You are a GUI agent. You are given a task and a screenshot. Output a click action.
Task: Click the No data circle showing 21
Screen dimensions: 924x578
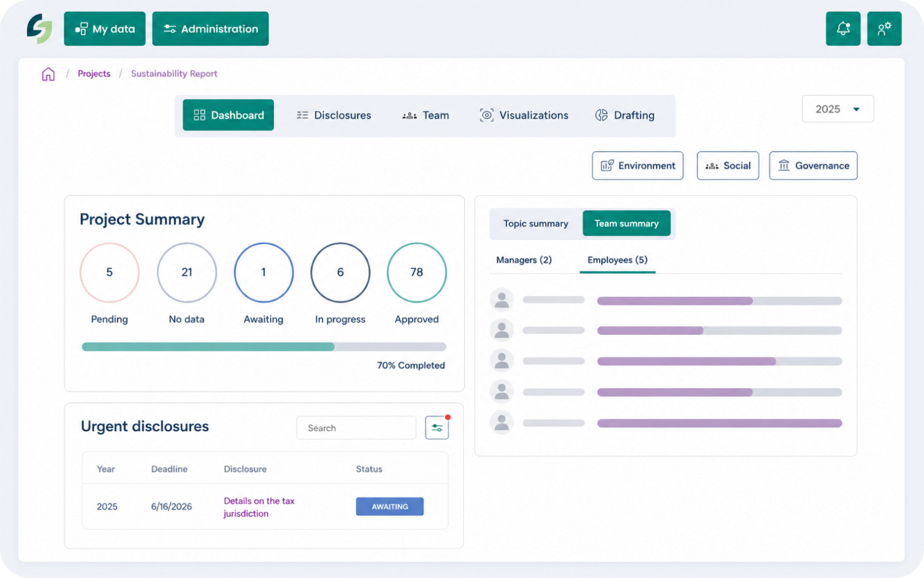pos(186,272)
